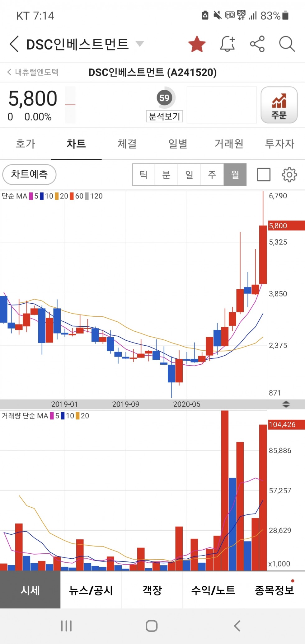Image resolution: width=305 pixels, height=644 pixels.
Task: Click the 거래량 단순 MA indicator label
Action: [x=25, y=416]
